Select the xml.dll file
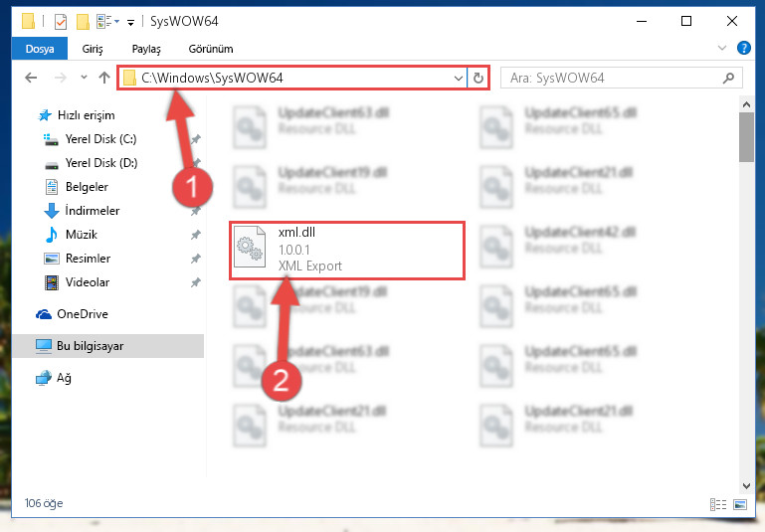The width and height of the screenshot is (765, 532). tap(347, 251)
